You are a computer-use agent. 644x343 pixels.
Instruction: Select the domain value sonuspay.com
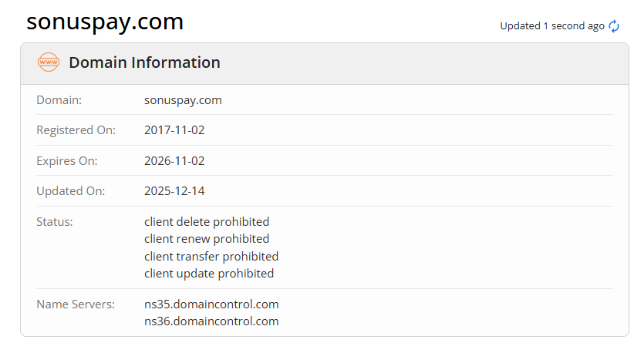(x=183, y=99)
